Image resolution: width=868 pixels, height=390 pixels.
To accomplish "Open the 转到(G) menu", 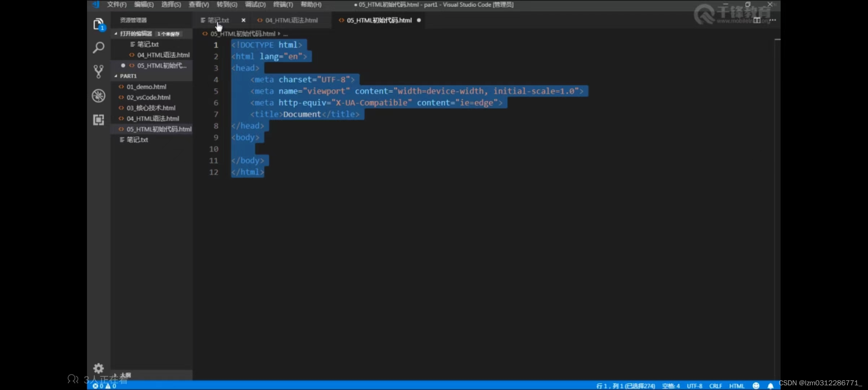I will point(227,4).
